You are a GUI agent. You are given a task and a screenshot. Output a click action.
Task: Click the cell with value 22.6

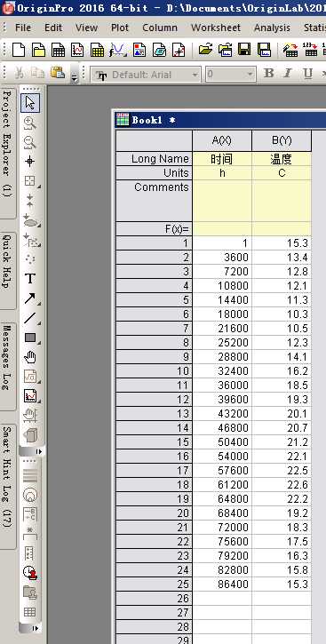pyautogui.click(x=282, y=485)
